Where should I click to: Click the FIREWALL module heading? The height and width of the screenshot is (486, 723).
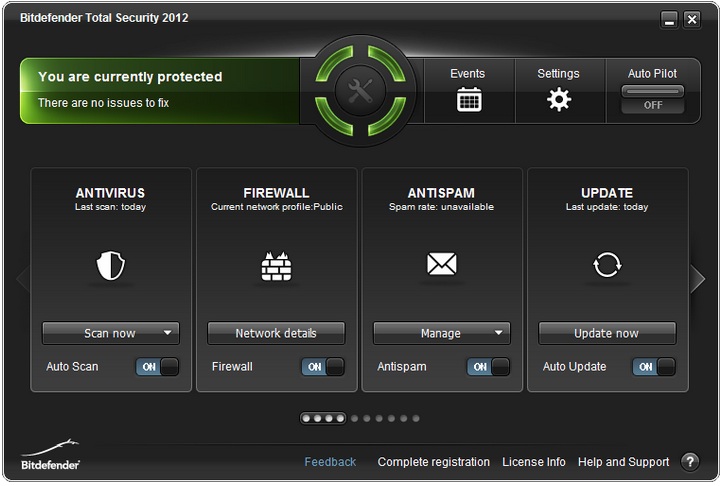(276, 193)
